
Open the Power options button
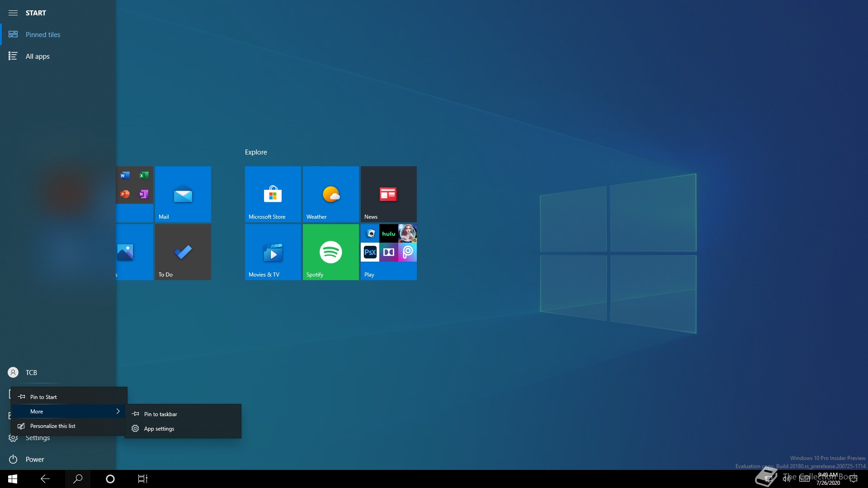pyautogui.click(x=58, y=459)
